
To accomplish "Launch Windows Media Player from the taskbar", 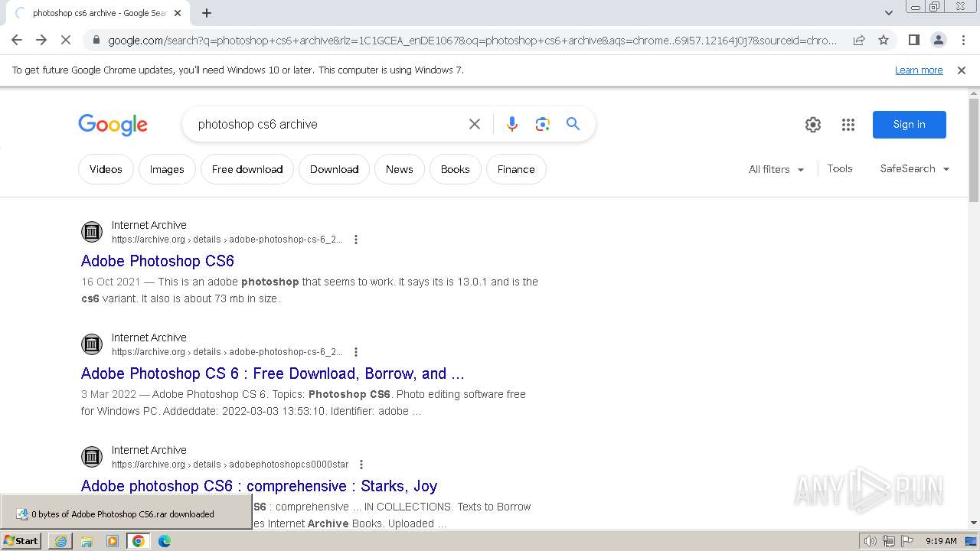I will pos(113,541).
